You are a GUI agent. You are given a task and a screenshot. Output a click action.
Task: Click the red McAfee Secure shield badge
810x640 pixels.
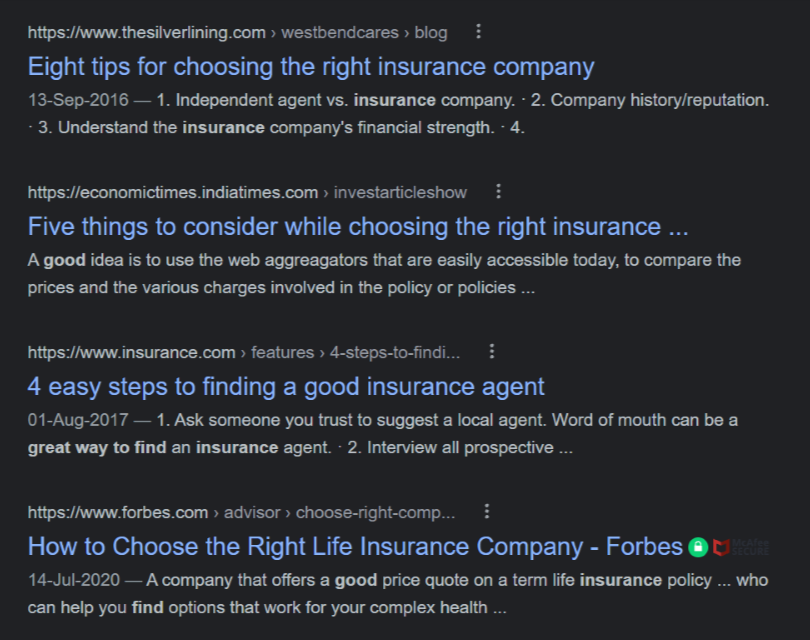point(722,547)
